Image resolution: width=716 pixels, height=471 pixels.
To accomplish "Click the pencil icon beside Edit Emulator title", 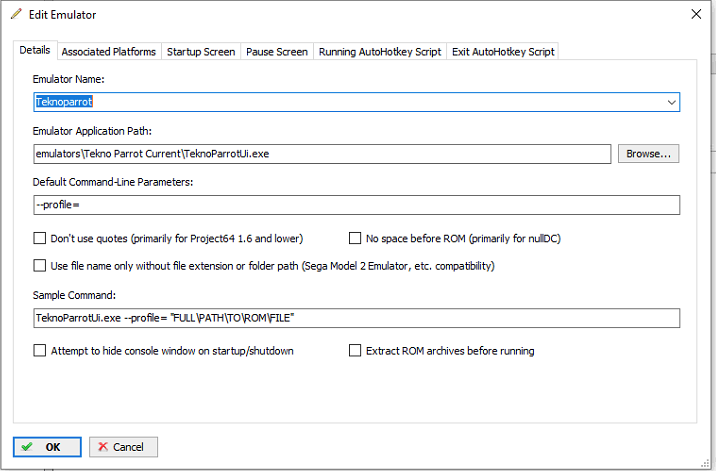I will pyautogui.click(x=16, y=14).
